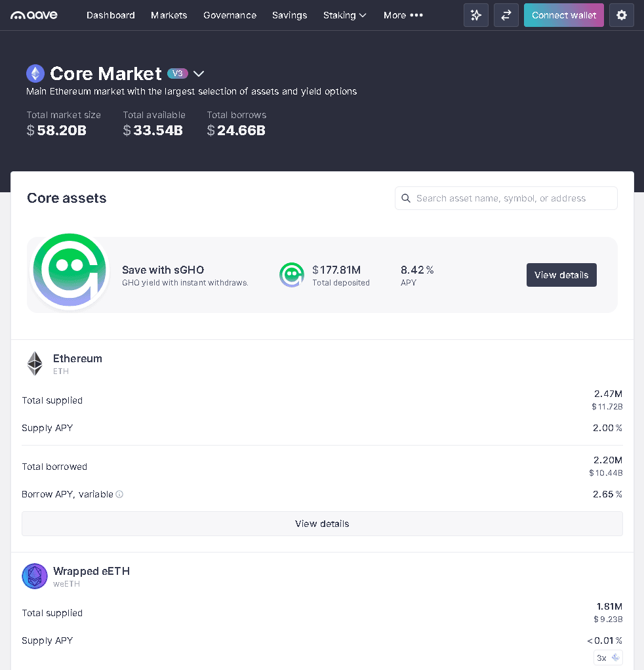The width and height of the screenshot is (644, 670).
Task: Open the settings gear icon
Action: pyautogui.click(x=621, y=15)
